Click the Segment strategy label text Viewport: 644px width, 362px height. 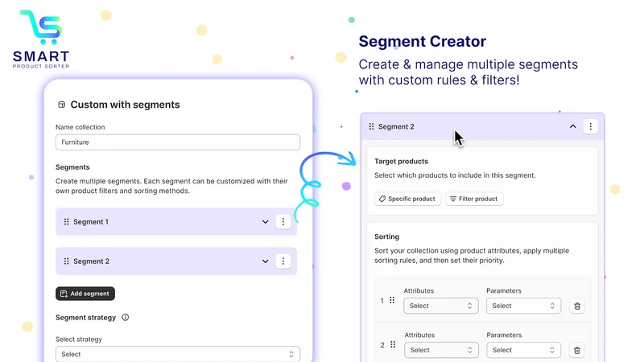click(x=85, y=317)
